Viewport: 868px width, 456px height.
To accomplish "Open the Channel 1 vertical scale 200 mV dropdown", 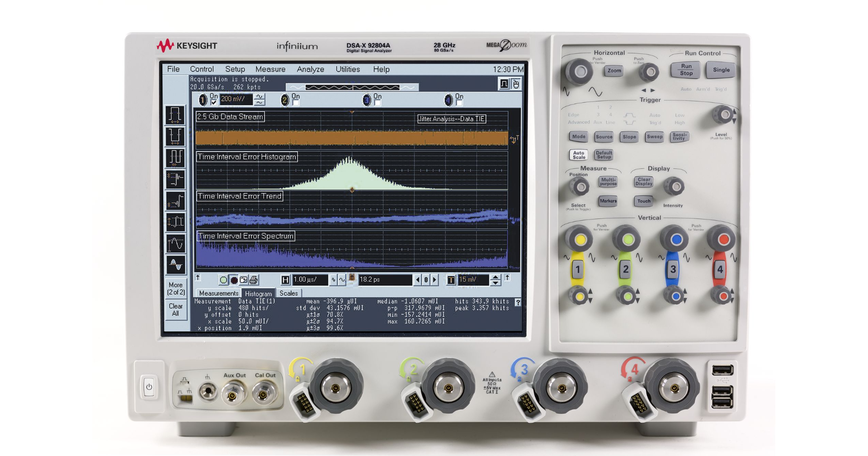I will 236,99.
